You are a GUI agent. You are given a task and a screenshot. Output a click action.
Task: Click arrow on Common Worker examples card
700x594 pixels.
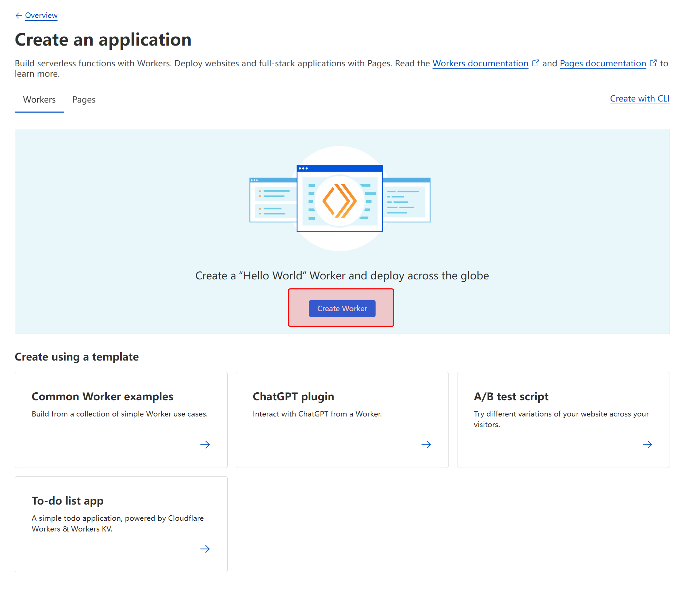point(205,444)
